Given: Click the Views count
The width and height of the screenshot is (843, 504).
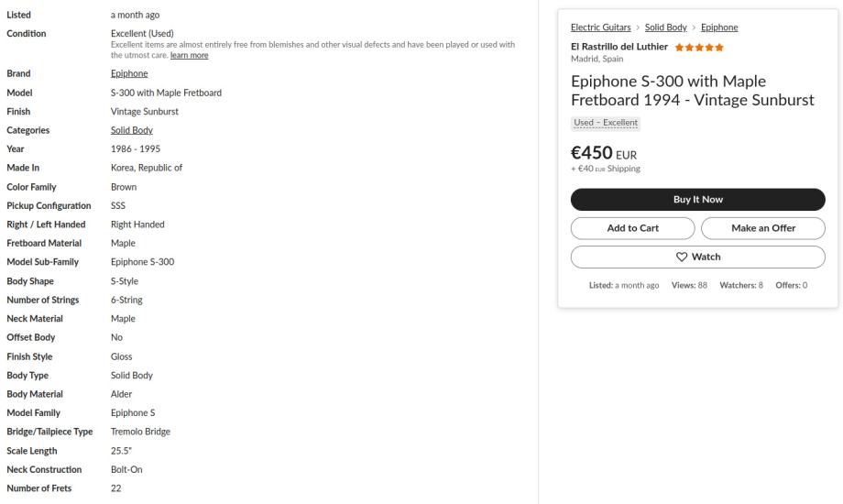Looking at the screenshot, I should pyautogui.click(x=689, y=285).
